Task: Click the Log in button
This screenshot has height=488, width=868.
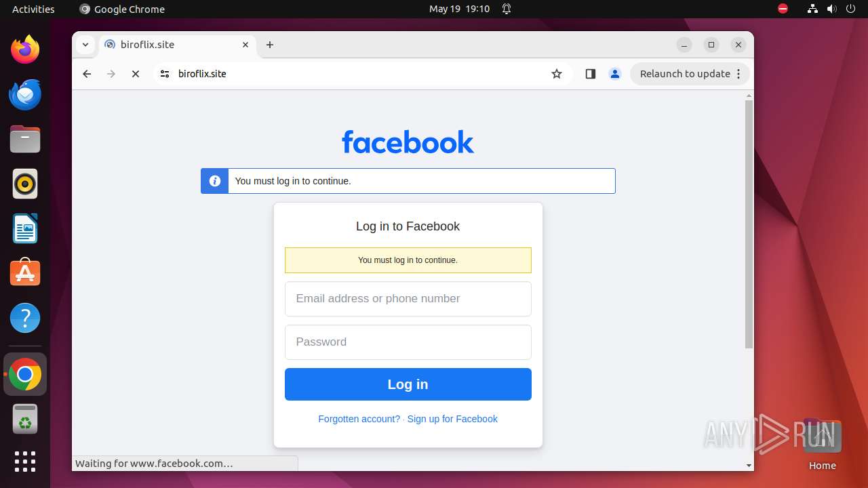Action: tap(408, 384)
